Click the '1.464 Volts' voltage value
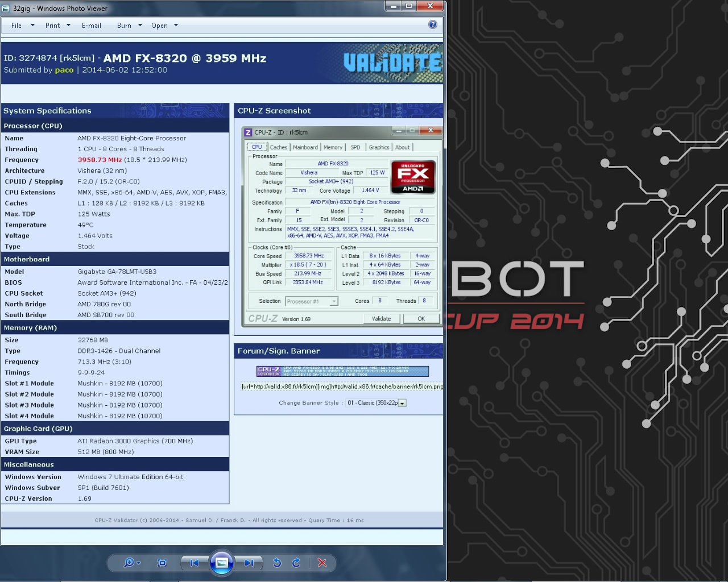This screenshot has height=582, width=728. click(95, 236)
